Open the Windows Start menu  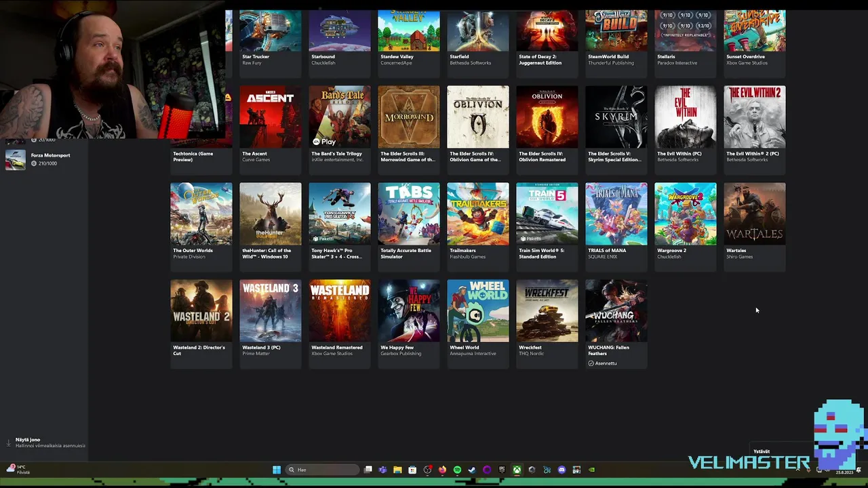coord(277,470)
